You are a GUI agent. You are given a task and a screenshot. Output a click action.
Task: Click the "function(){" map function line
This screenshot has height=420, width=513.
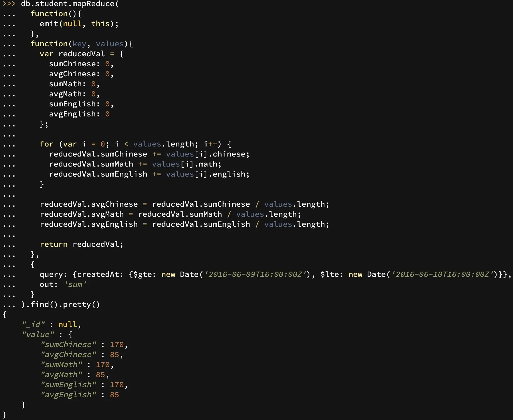tap(56, 14)
